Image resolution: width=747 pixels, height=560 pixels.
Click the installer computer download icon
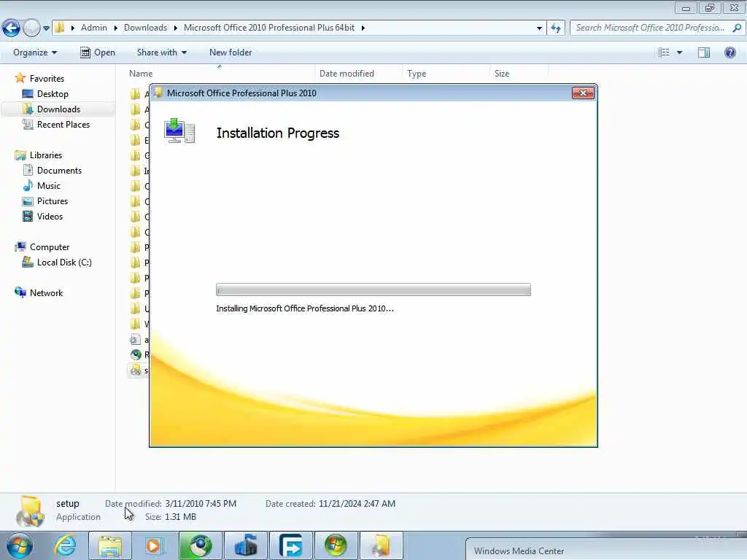tap(179, 131)
